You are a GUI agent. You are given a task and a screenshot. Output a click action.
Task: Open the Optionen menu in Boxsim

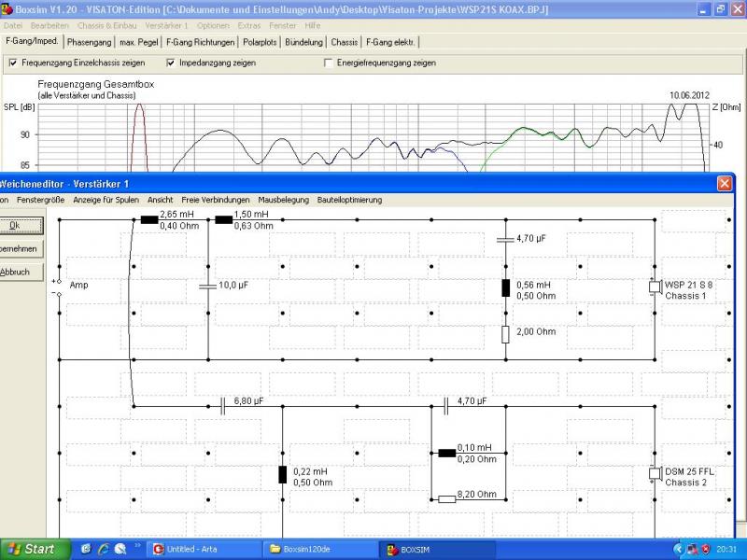click(213, 26)
